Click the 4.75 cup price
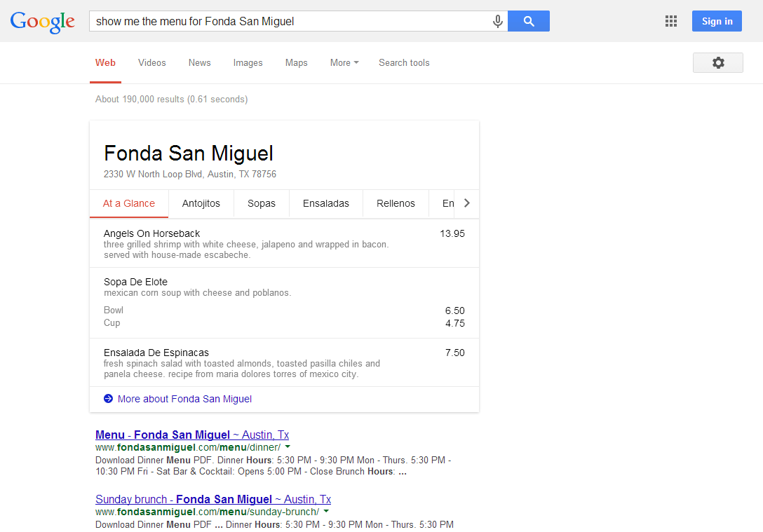 (x=455, y=323)
